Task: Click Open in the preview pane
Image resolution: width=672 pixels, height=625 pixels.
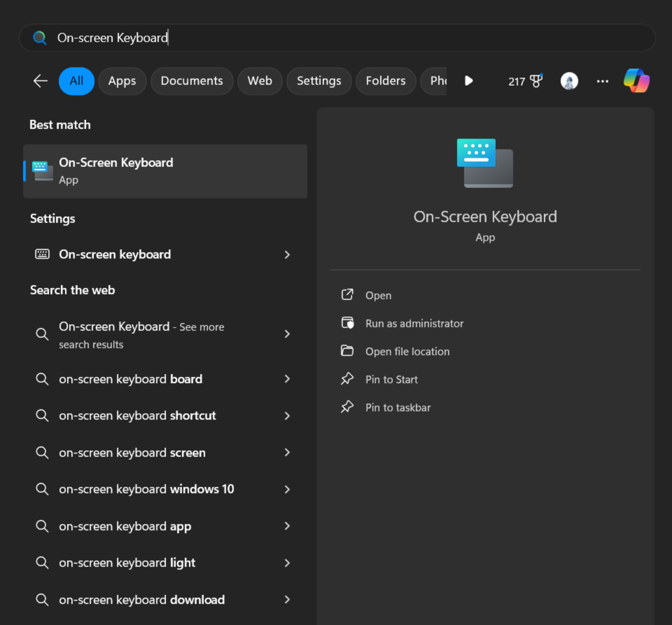Action: (x=378, y=295)
